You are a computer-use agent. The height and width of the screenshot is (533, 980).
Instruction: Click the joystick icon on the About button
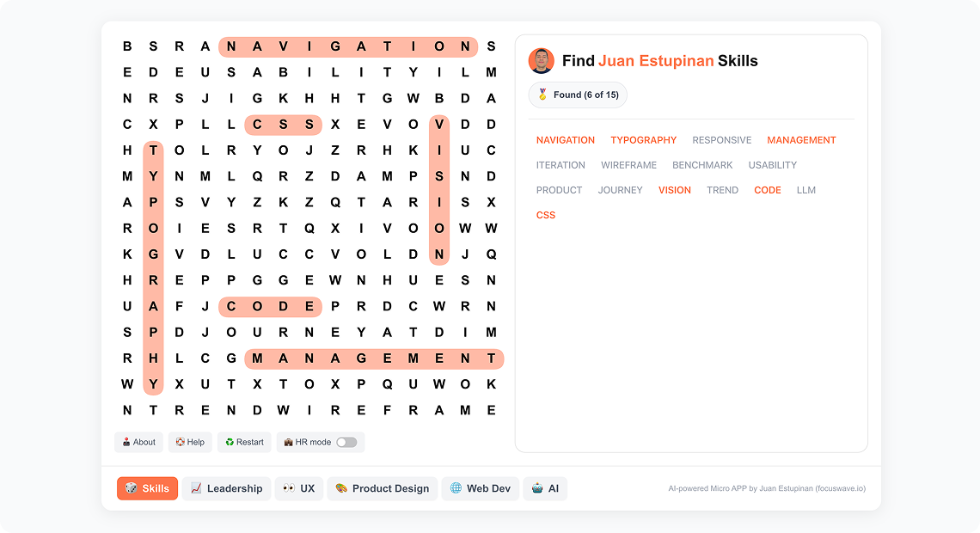126,442
